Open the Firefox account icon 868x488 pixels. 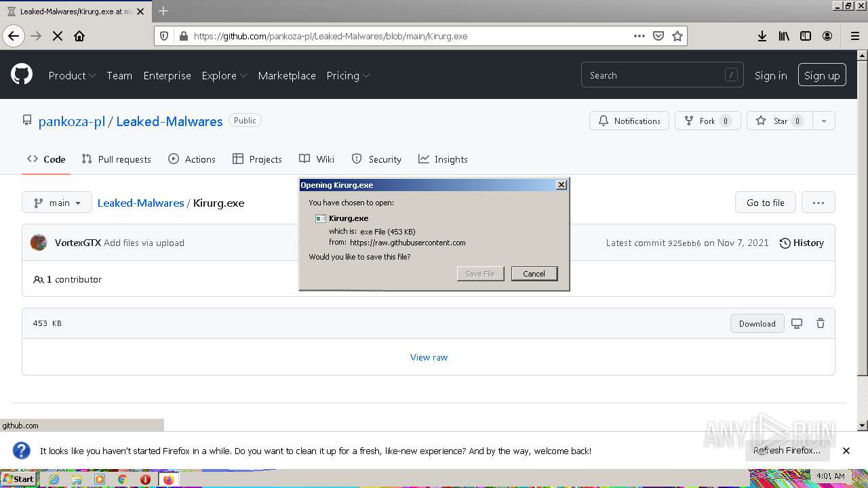point(827,36)
